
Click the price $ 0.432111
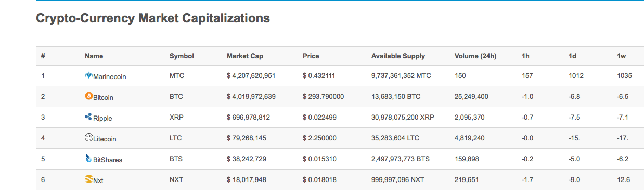coord(319,75)
